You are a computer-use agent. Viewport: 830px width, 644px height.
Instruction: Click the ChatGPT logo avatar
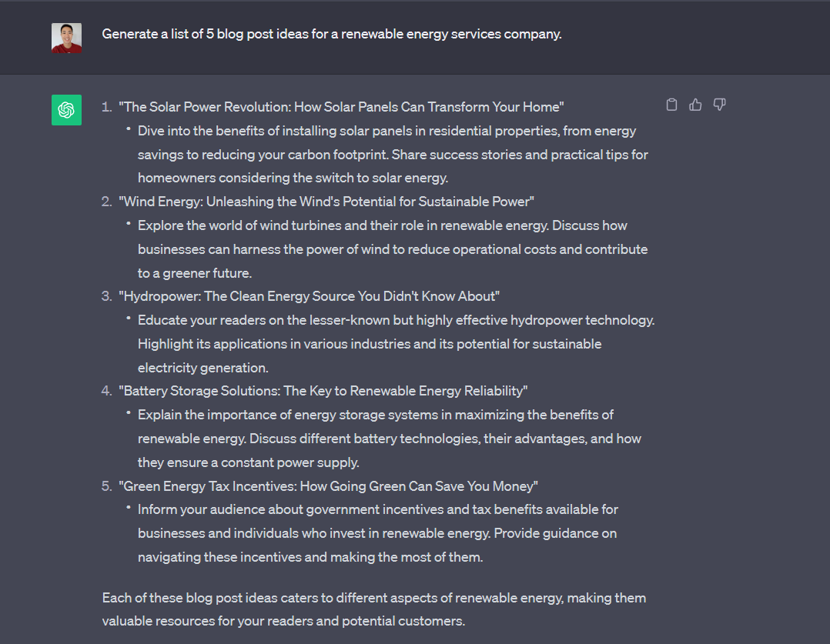[66, 110]
